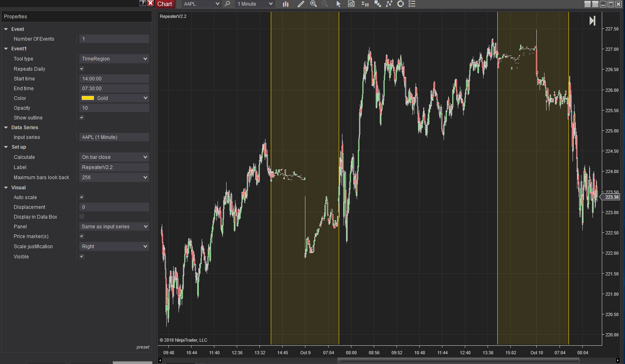Click the RepeaterV2.2 indicator label on chart

coord(173,16)
